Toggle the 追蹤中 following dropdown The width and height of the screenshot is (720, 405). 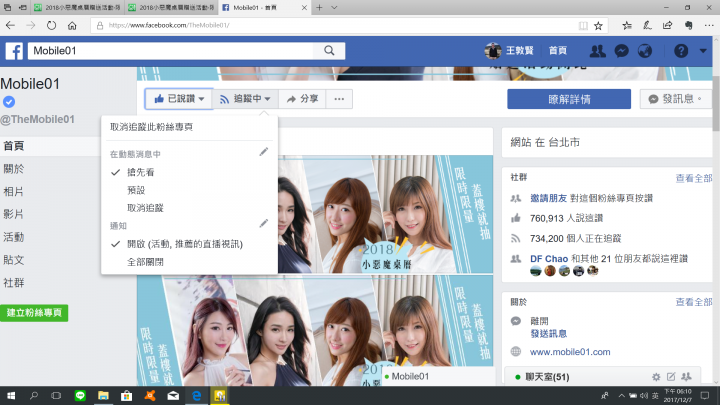pyautogui.click(x=245, y=99)
